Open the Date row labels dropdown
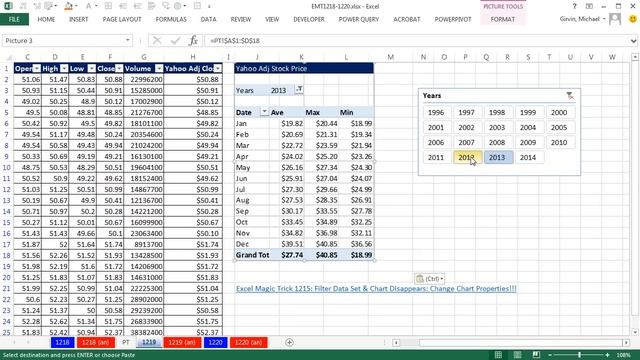The height and width of the screenshot is (360, 640). coord(264,112)
